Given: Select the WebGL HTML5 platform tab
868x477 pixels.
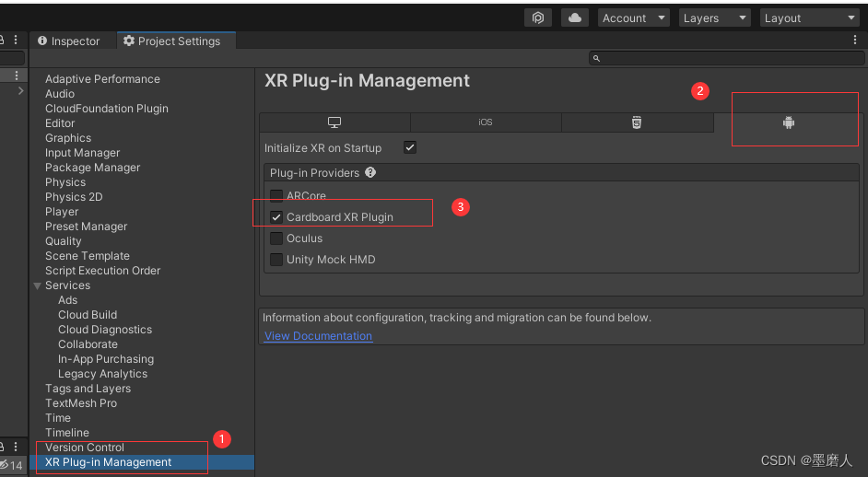Looking at the screenshot, I should pyautogui.click(x=637, y=122).
